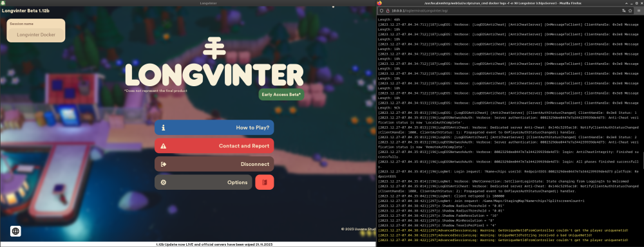Open the How to Play? guide
The height and width of the screenshot is (247, 644).
214,127
